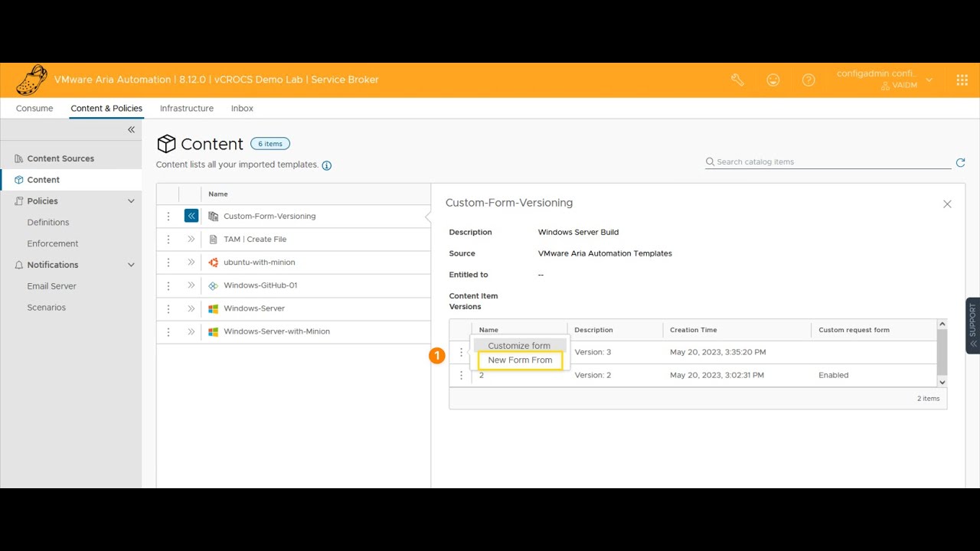Open actions menu for TAM | Create File row
The width and height of the screenshot is (980, 551).
(x=168, y=240)
